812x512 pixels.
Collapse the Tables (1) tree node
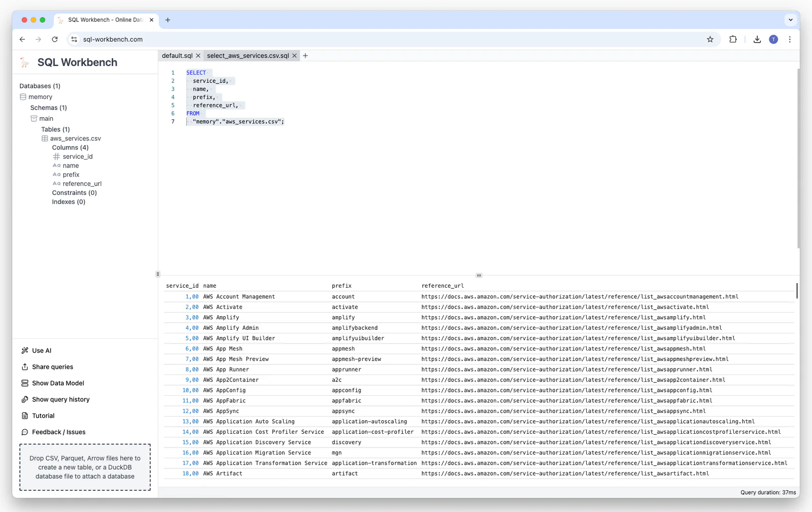[x=56, y=129]
